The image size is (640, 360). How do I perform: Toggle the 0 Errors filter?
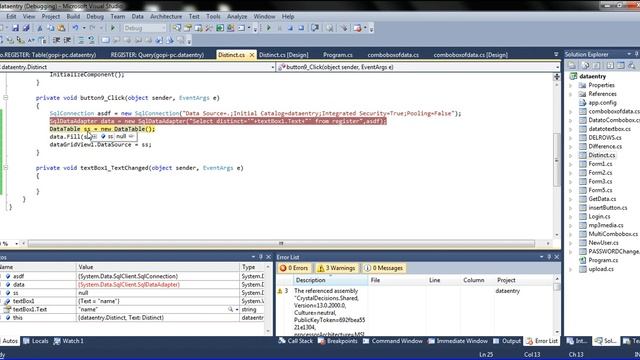coord(294,268)
